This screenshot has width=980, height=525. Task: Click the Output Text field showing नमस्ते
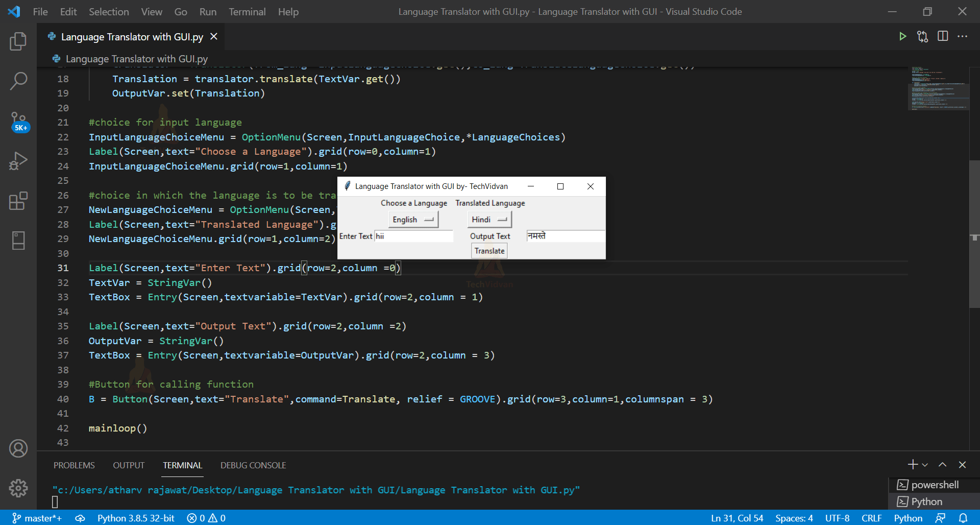(x=566, y=236)
